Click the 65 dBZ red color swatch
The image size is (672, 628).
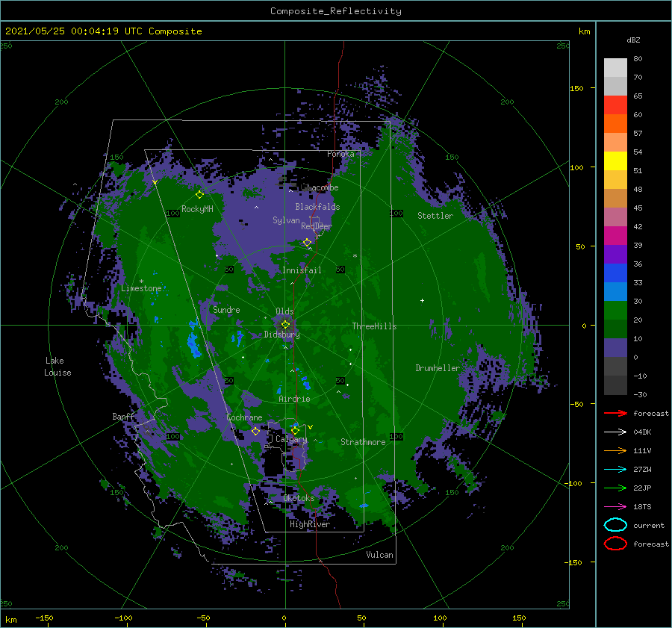click(x=615, y=105)
